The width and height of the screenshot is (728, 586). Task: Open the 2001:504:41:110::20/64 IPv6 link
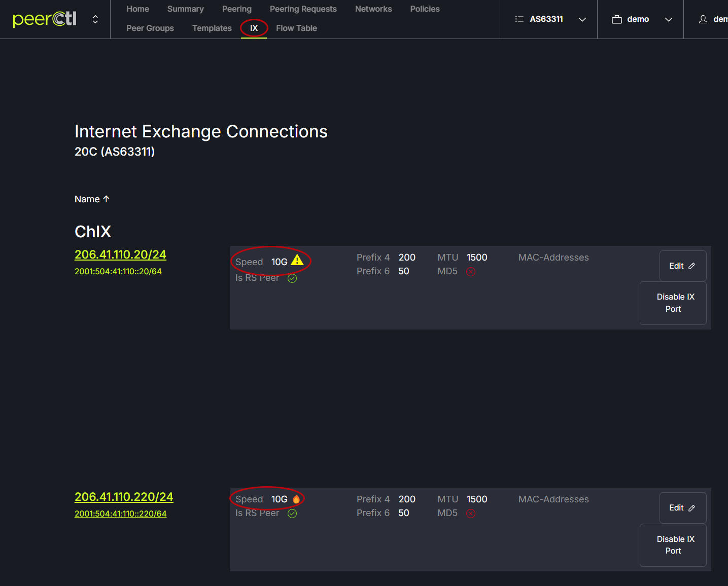[118, 272]
